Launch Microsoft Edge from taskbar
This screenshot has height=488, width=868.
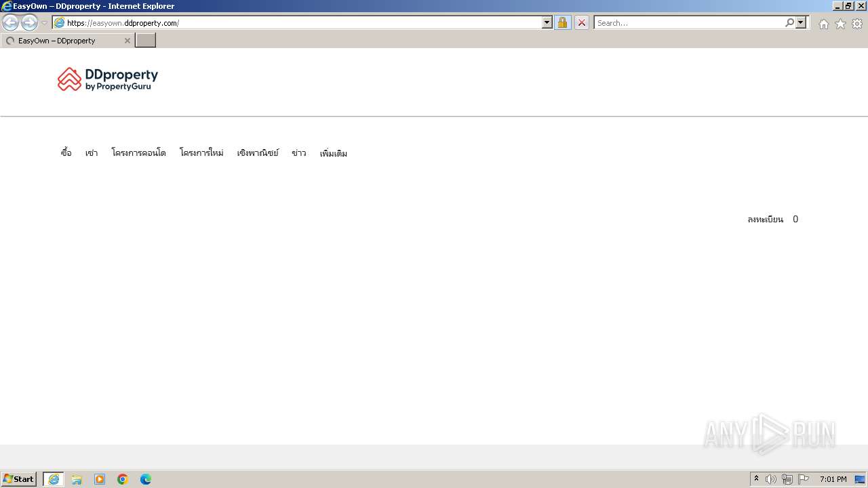(x=146, y=479)
